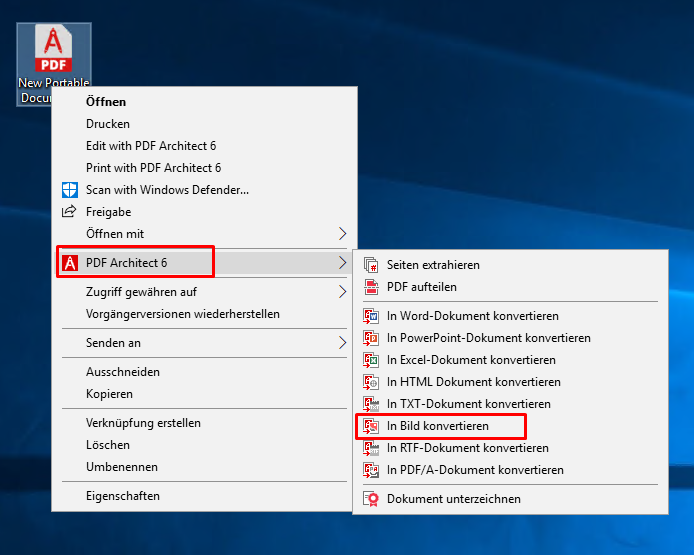Click the RTF conversion icon

pos(371,448)
